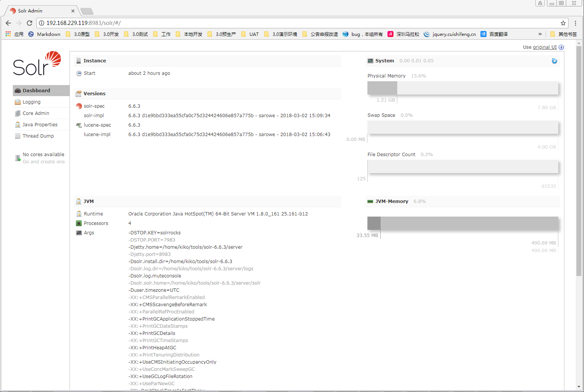Open the jquery.cuishifeng.cn bookmark

click(450, 34)
